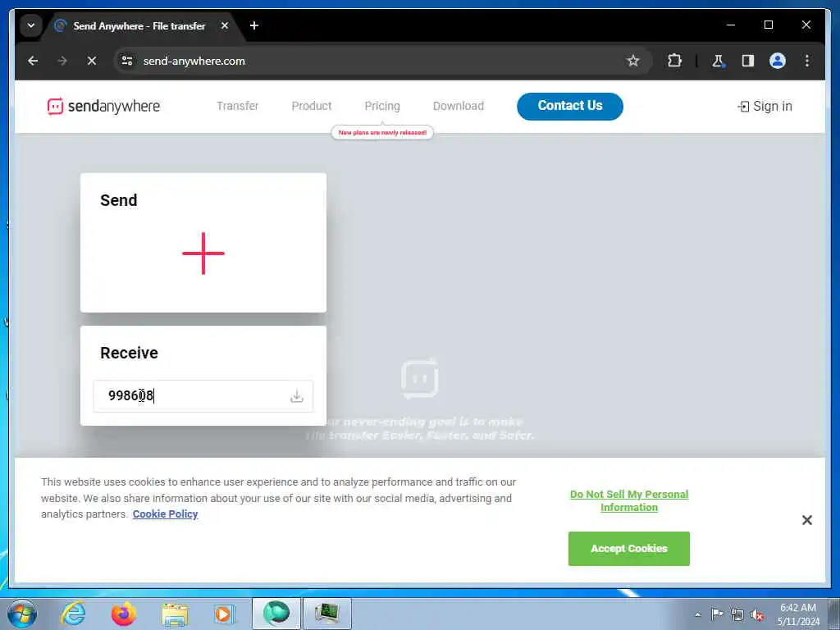Open the Chrome profile avatar
The height and width of the screenshot is (630, 840).
coord(778,61)
